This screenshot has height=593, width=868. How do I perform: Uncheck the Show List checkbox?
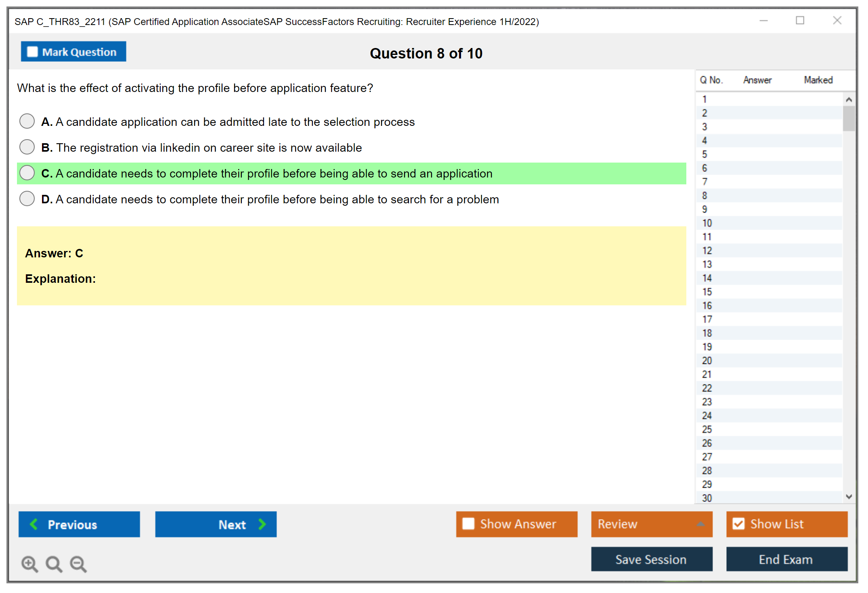tap(738, 524)
